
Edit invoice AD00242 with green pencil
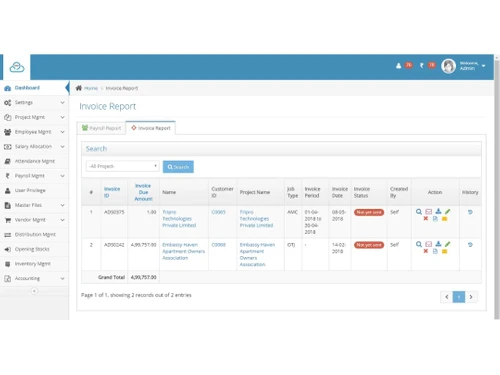[448, 244]
